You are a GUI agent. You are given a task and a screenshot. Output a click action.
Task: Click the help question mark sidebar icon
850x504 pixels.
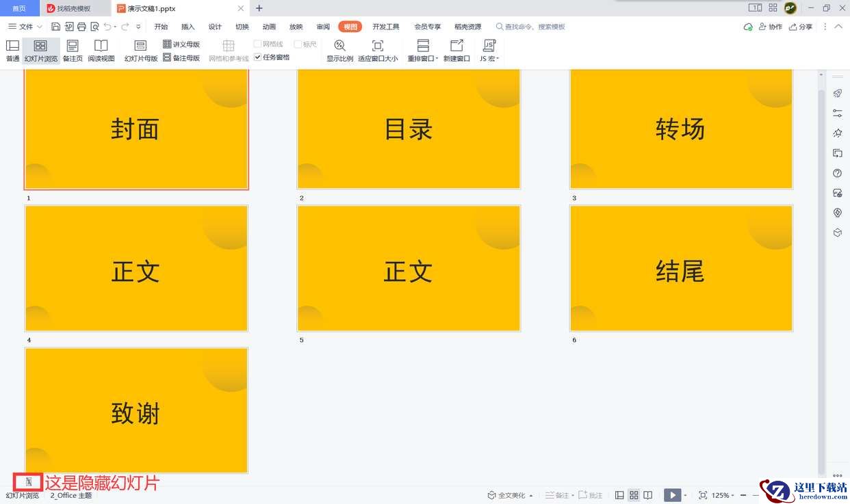click(837, 173)
